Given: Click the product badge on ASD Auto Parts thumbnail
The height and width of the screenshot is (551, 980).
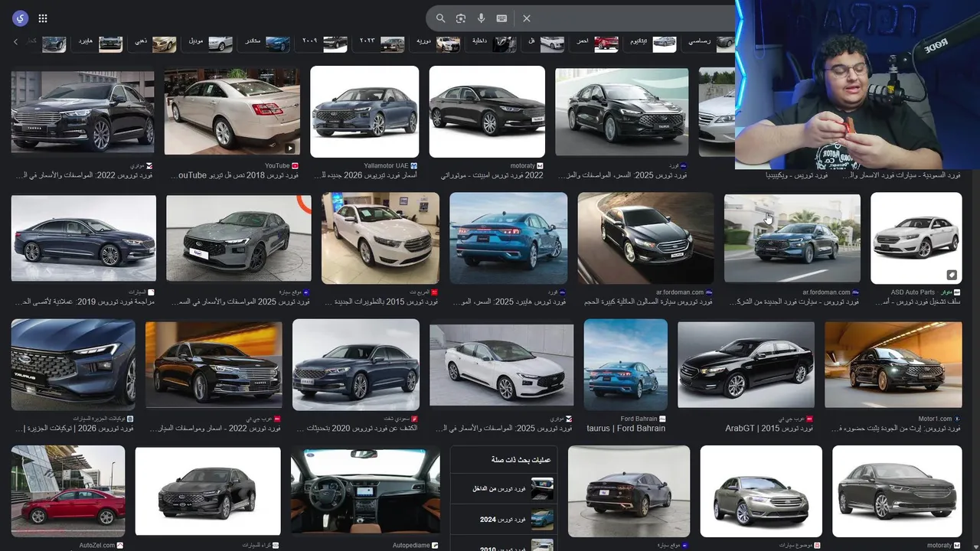Looking at the screenshot, I should pyautogui.click(x=952, y=275).
